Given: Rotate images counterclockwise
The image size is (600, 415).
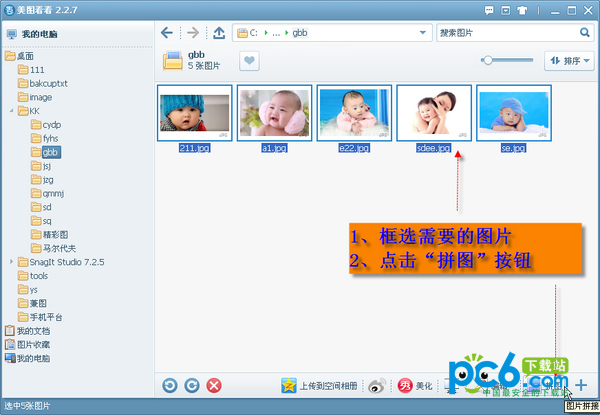Looking at the screenshot, I should pyautogui.click(x=169, y=385).
